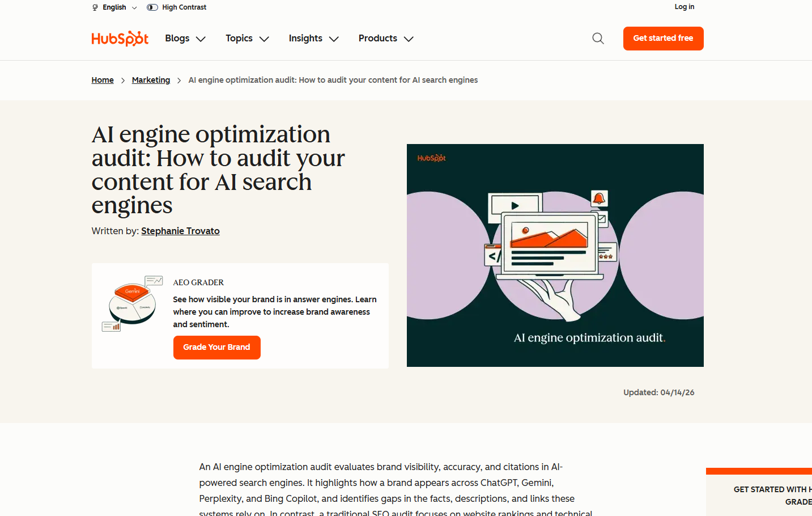Open the English language dropdown

point(114,7)
